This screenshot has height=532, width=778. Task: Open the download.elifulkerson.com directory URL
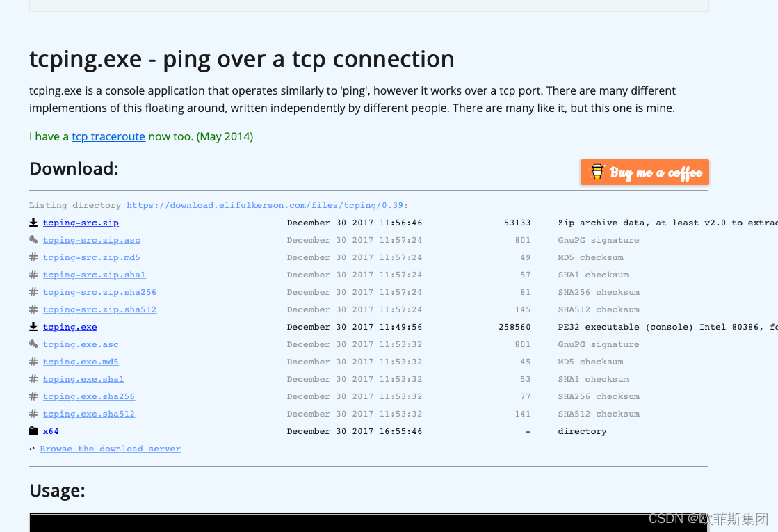pyautogui.click(x=265, y=205)
